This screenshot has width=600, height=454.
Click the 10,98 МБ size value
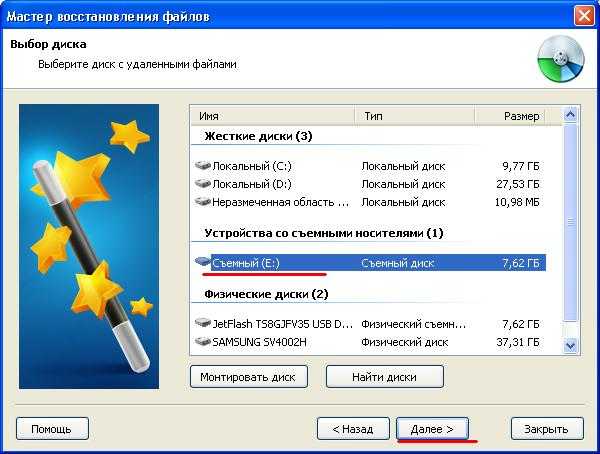click(517, 202)
